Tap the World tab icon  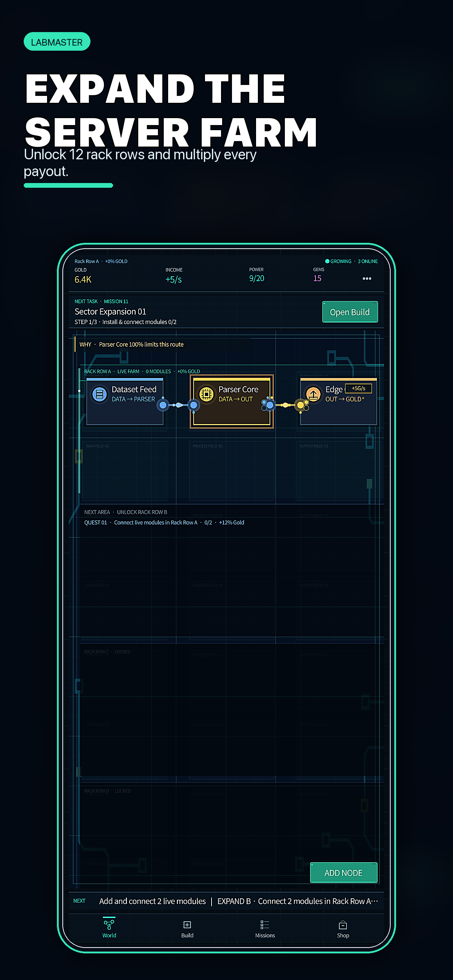(109, 924)
